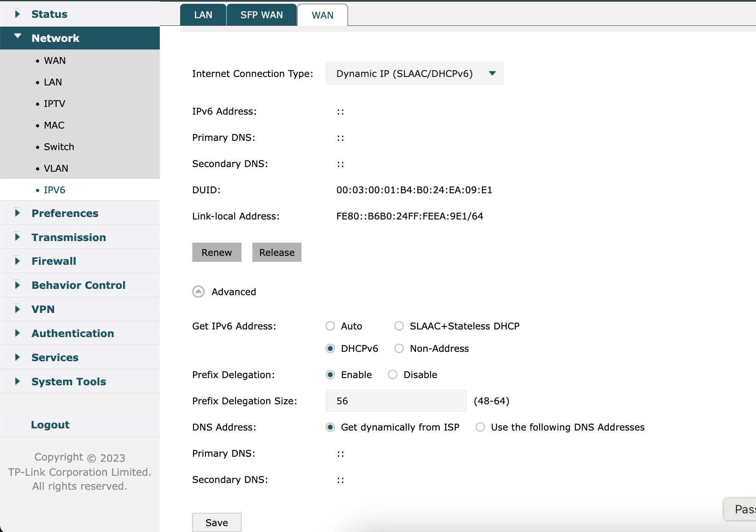The height and width of the screenshot is (532, 756).
Task: Switch to the SFP WAN tab
Action: [261, 15]
